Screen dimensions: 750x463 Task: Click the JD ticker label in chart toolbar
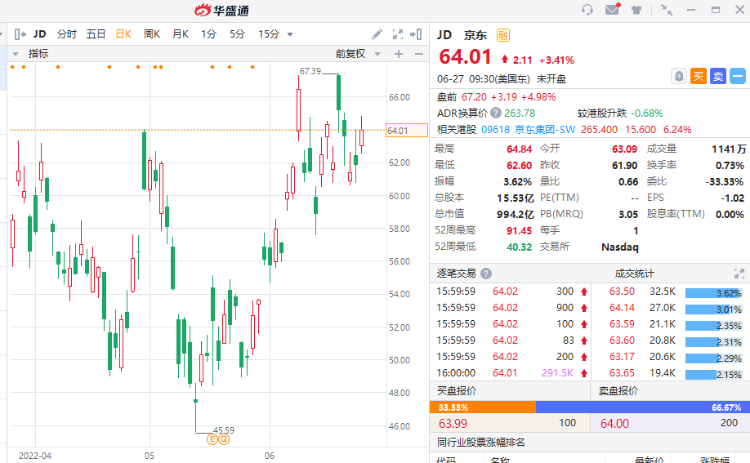click(40, 34)
